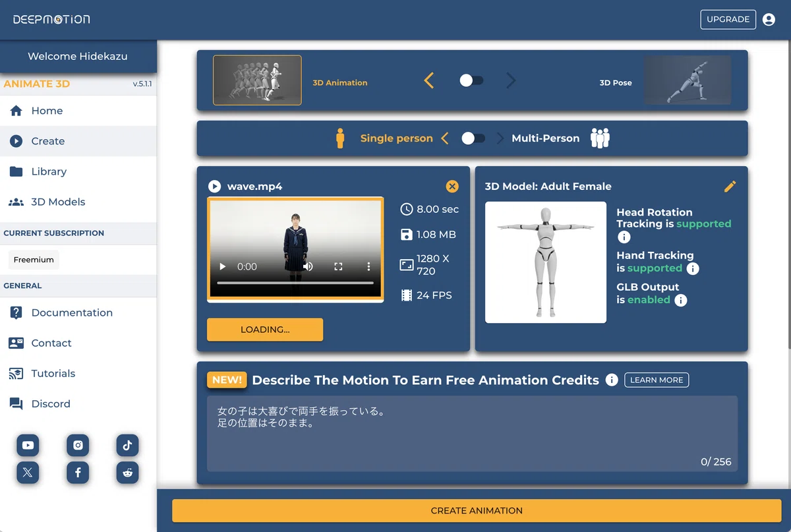Show info for GLB Output
The image size is (791, 532).
(x=681, y=300)
